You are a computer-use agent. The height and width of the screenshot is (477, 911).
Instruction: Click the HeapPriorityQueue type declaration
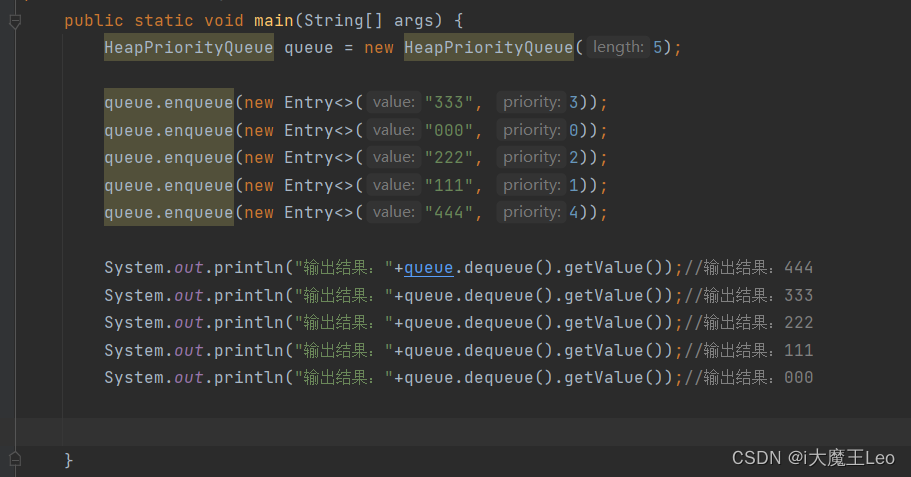pyautogui.click(x=189, y=48)
